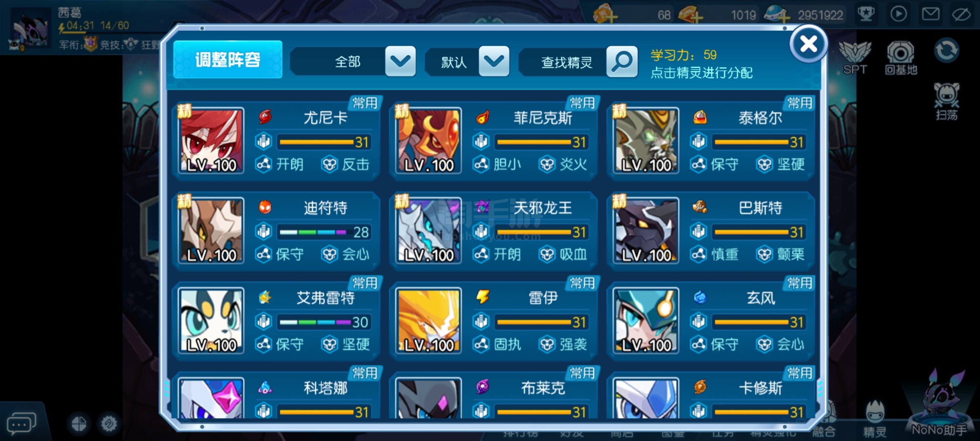
Task: Select the 调整阵容 tab
Action: click(x=228, y=60)
